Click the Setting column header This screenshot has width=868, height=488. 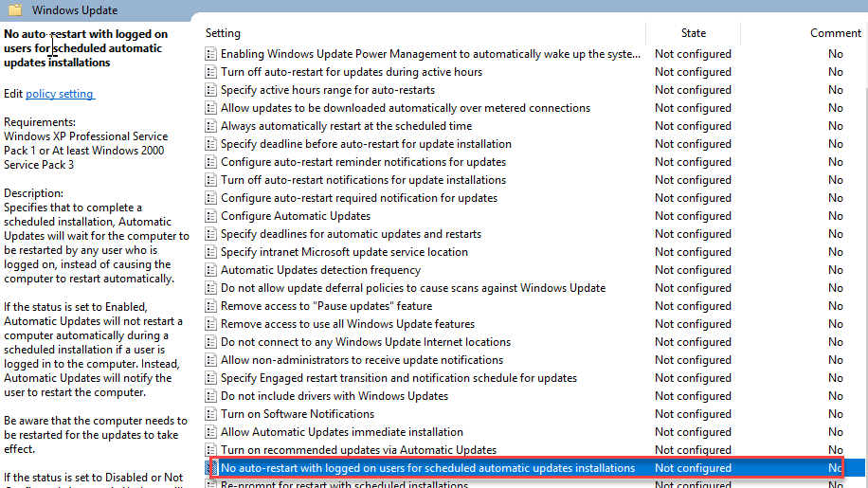click(223, 33)
